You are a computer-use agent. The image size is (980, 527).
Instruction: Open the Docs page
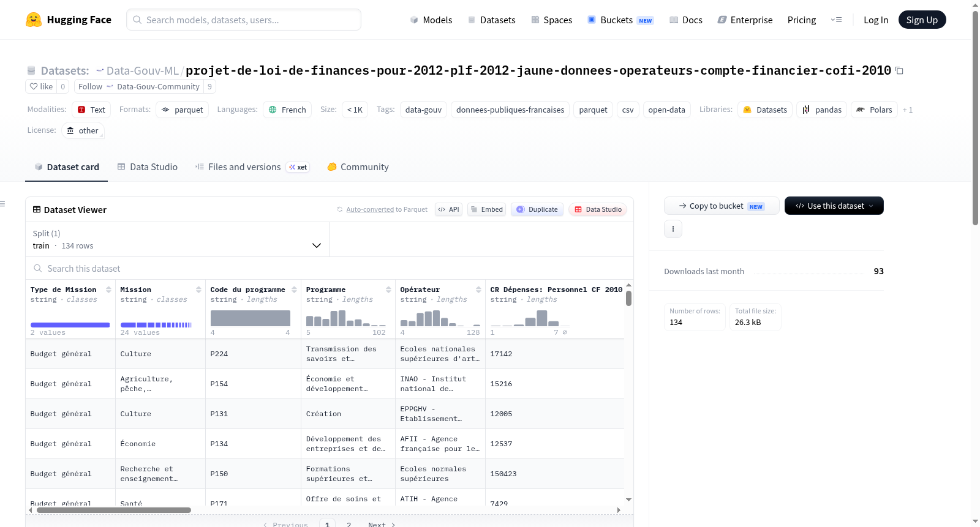686,20
